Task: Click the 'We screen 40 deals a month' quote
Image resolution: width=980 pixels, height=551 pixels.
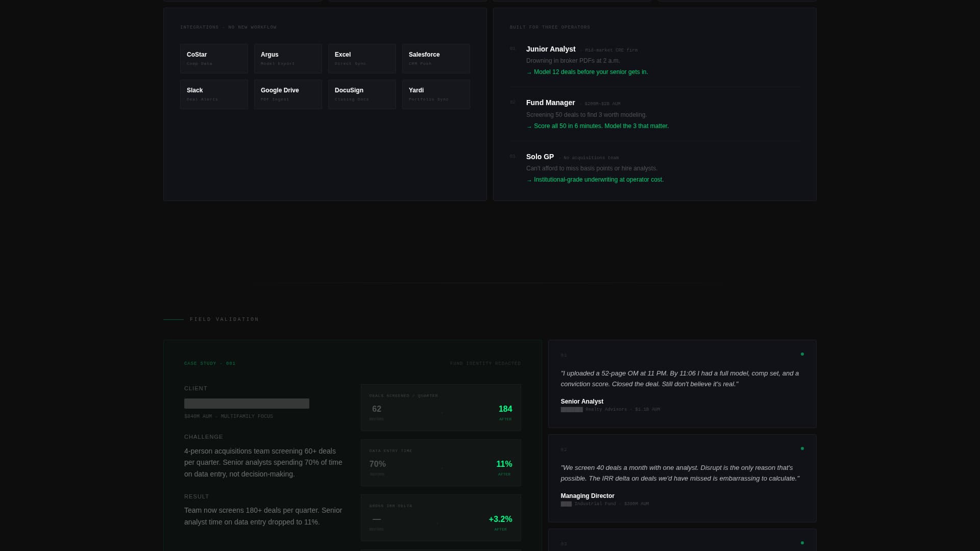Action: (x=680, y=473)
